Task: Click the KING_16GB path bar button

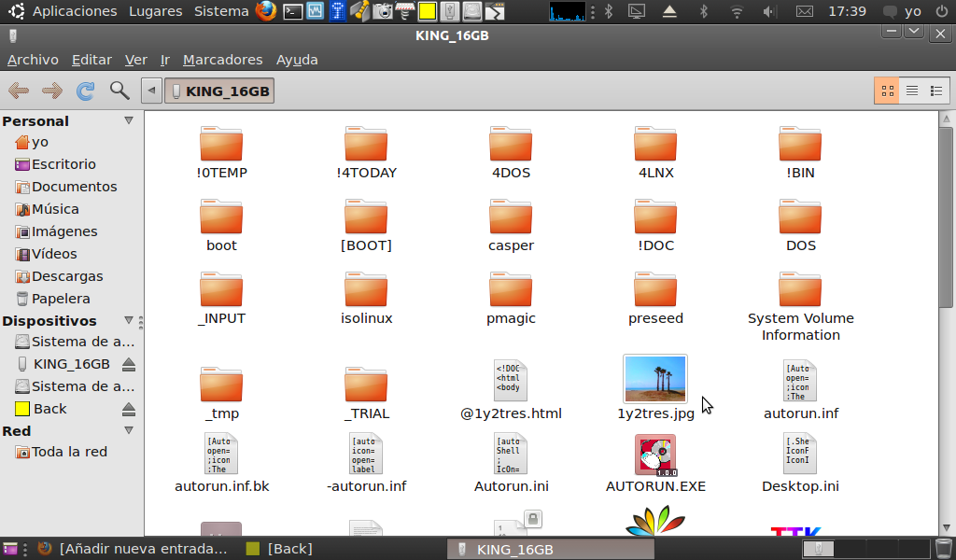Action: click(219, 91)
